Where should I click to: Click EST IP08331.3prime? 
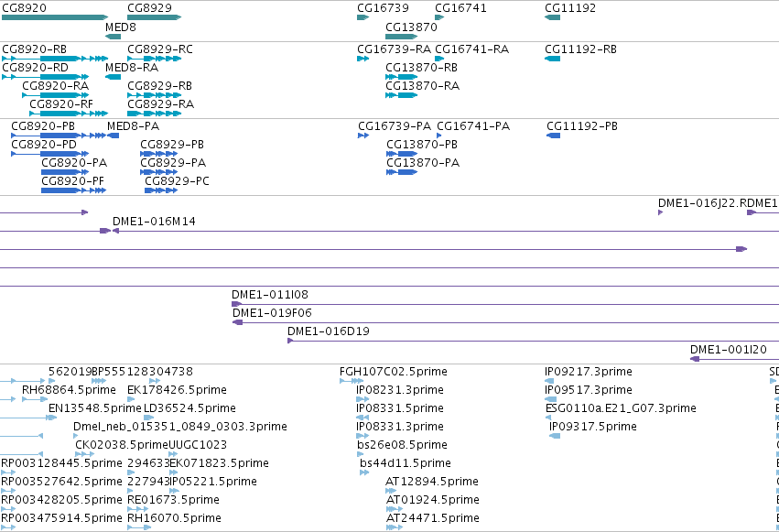(x=400, y=427)
